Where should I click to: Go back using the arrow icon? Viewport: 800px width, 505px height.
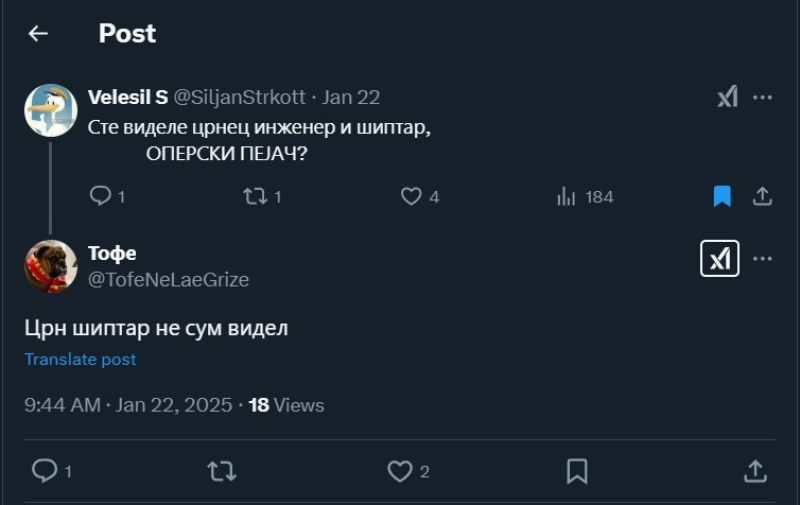pyautogui.click(x=38, y=34)
